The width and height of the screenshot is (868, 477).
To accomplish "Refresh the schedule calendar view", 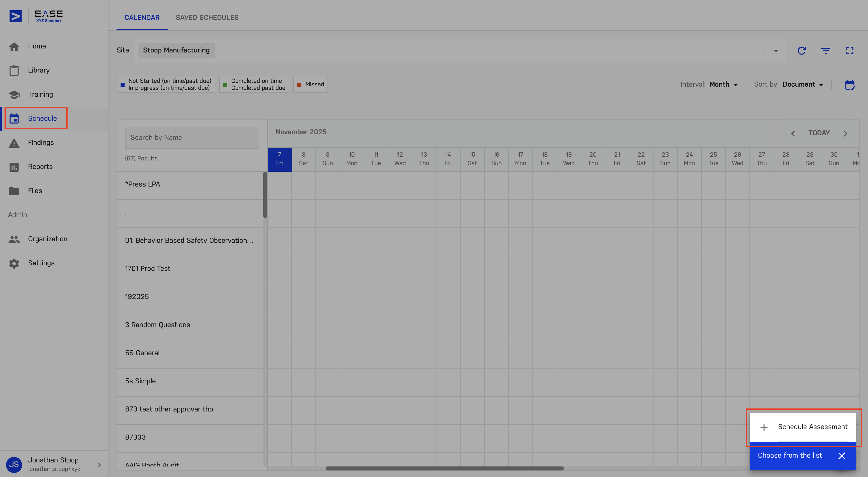I will (802, 50).
